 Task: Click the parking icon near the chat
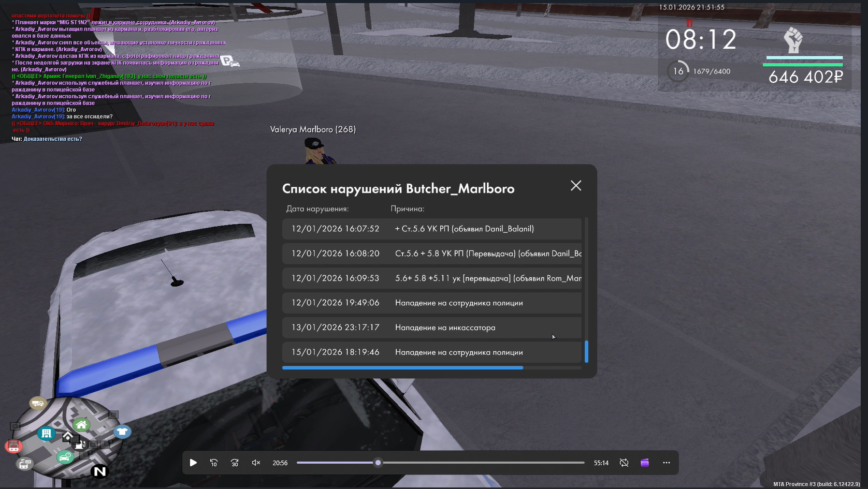click(230, 62)
